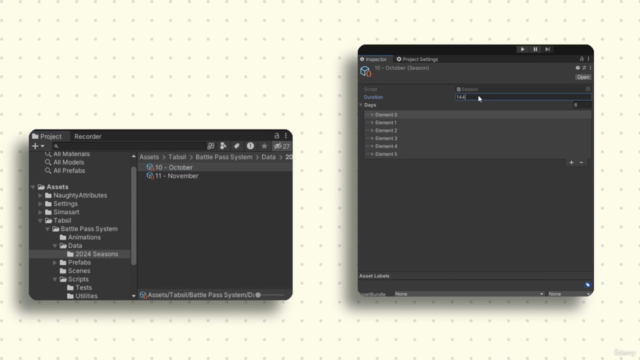640x360 pixels.
Task: Open the Inspector panel three-dot menu
Action: point(588,59)
